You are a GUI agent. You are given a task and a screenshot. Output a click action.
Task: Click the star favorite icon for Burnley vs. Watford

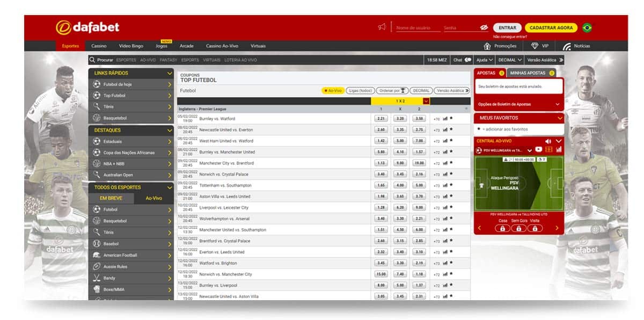click(x=451, y=119)
